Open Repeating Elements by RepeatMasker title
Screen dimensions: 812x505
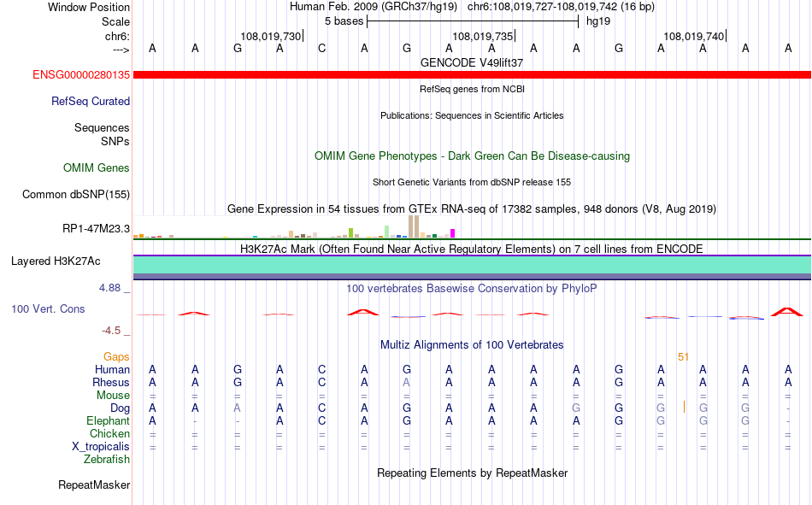[x=472, y=473]
